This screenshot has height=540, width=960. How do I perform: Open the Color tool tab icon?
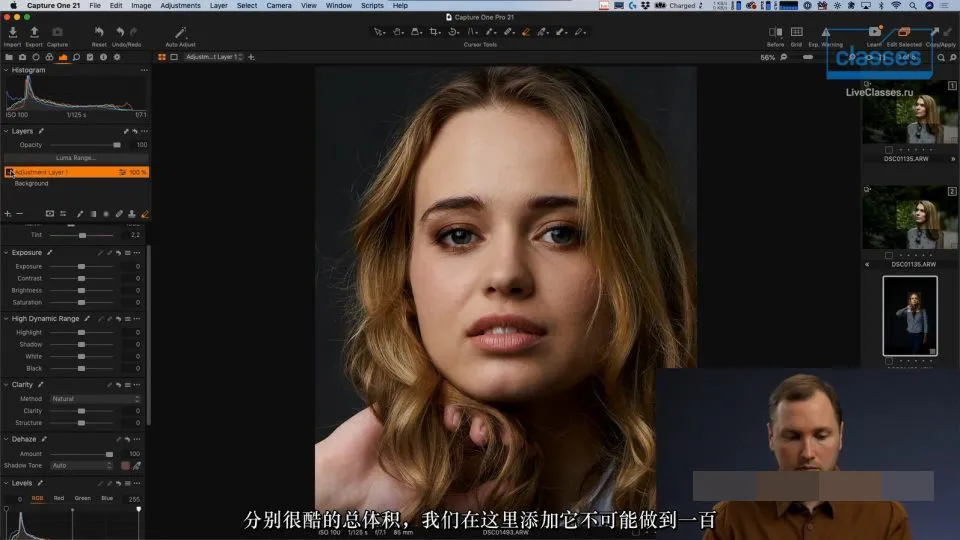tap(49, 57)
